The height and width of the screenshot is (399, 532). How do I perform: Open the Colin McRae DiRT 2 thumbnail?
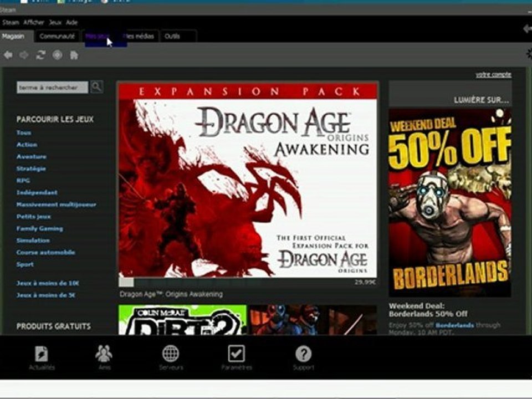(182, 320)
